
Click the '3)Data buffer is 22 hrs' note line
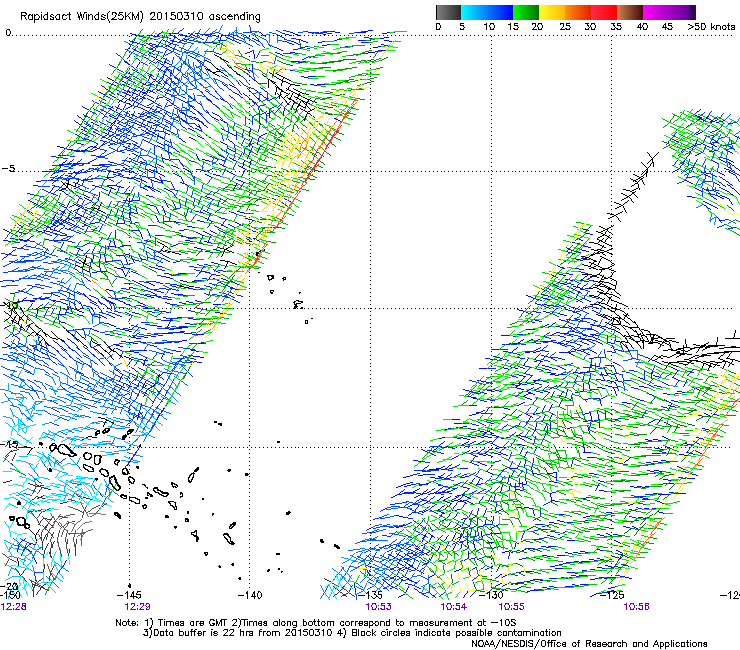(x=352, y=633)
